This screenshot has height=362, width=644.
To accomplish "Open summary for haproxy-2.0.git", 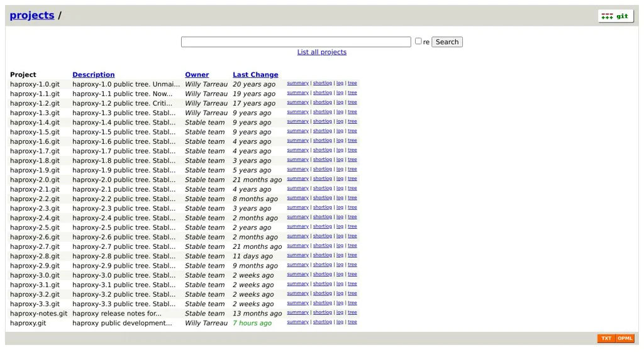I will [297, 178].
